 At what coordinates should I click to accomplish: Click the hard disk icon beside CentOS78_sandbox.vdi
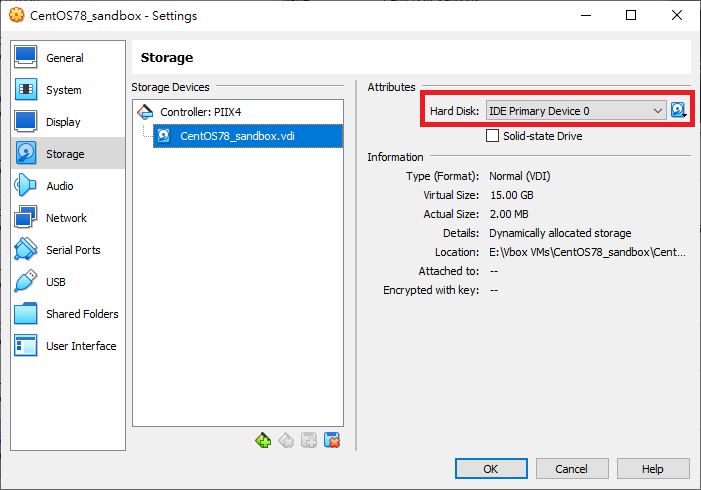point(164,136)
